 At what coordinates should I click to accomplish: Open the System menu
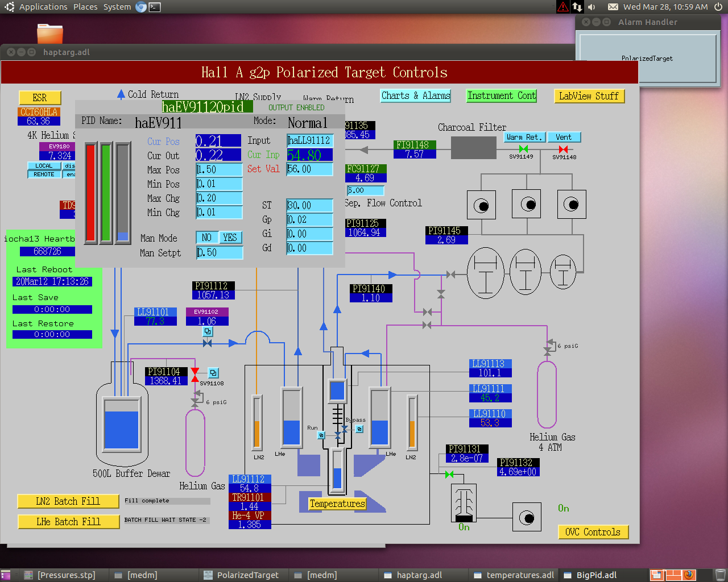117,7
